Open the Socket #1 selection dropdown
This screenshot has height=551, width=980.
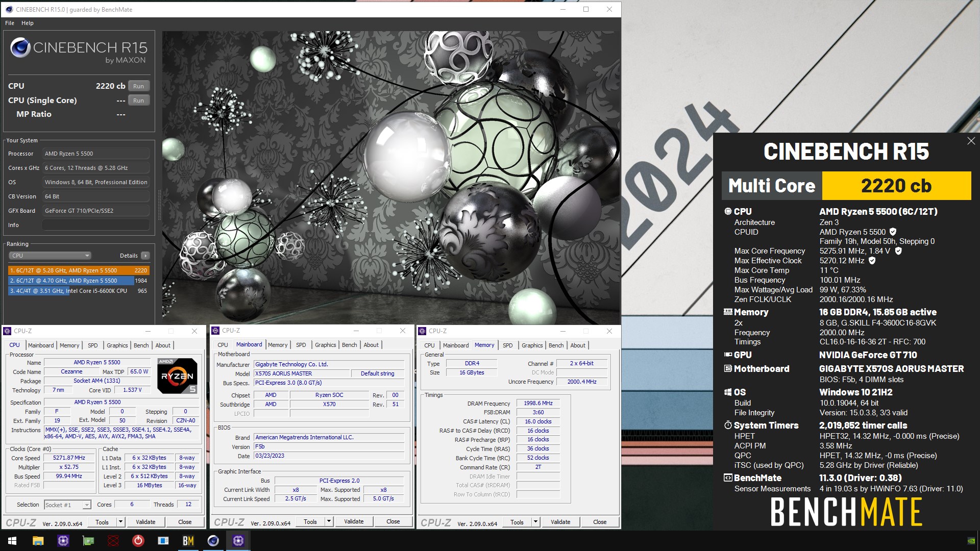67,505
